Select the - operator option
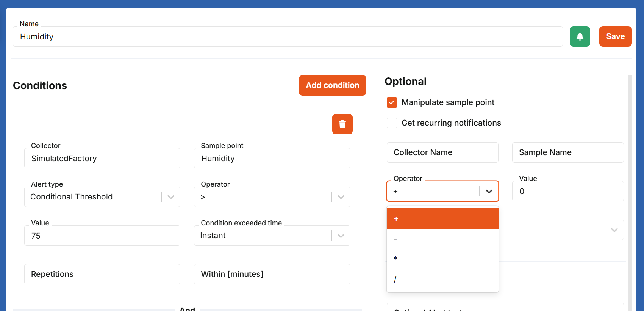Viewport: 644px width, 311px height. pos(442,239)
